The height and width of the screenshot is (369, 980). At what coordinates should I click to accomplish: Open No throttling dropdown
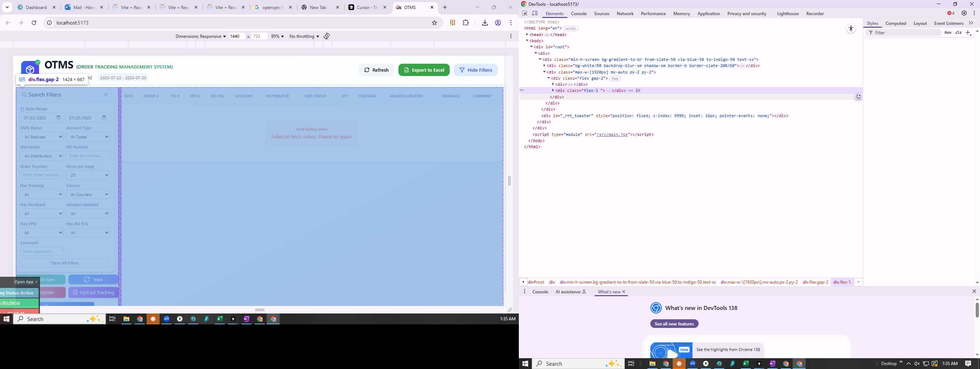click(304, 36)
